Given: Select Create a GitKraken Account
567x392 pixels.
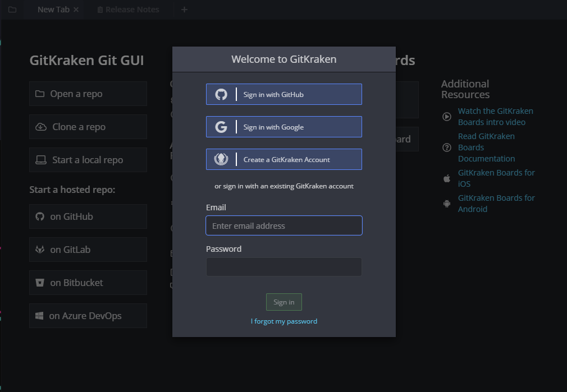Looking at the screenshot, I should [284, 159].
